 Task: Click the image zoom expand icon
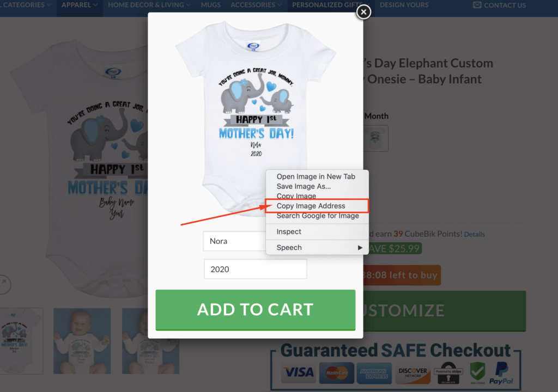coord(4,284)
